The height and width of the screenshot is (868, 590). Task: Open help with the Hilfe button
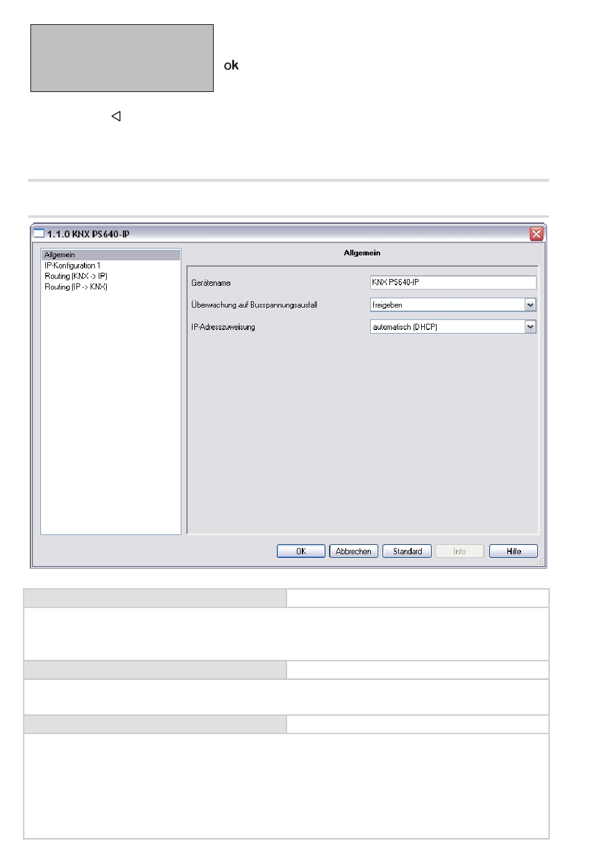coord(513,551)
